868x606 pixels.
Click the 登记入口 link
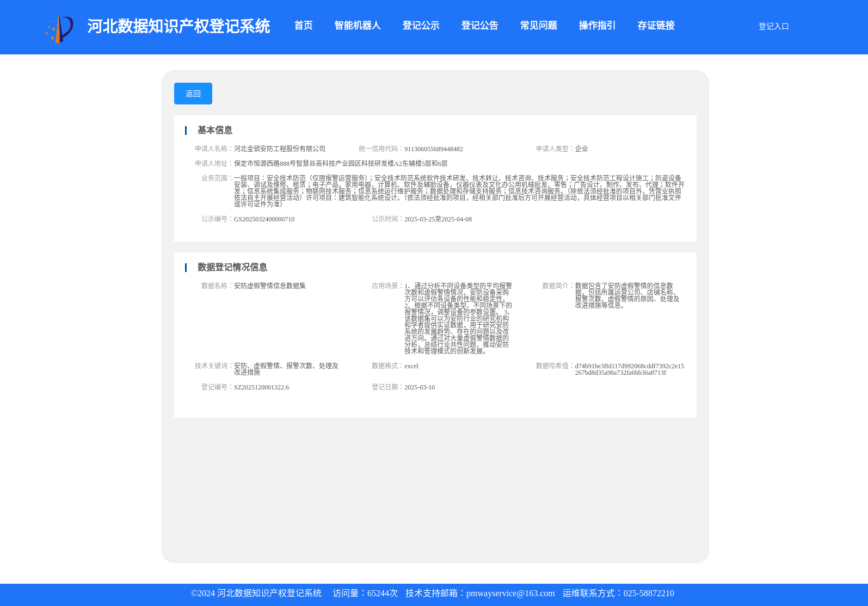click(x=773, y=26)
